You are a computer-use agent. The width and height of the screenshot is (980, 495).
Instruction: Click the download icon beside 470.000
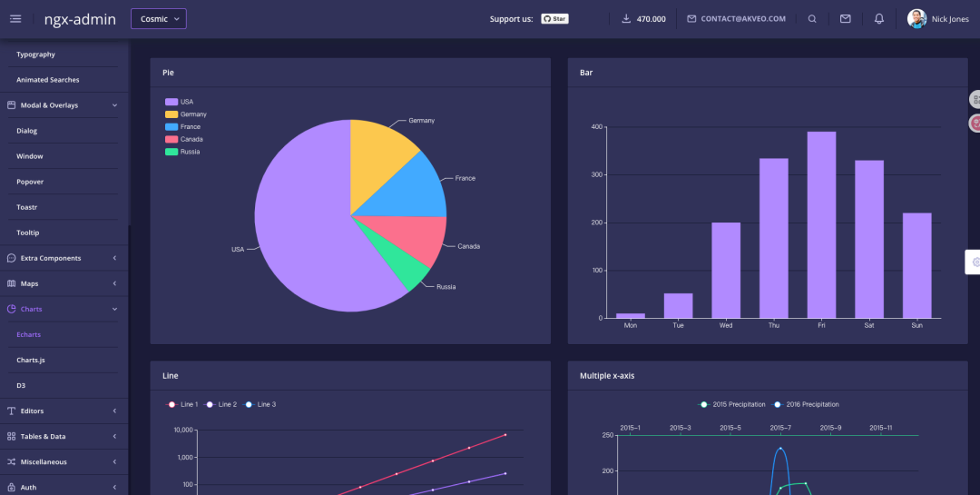pos(626,19)
